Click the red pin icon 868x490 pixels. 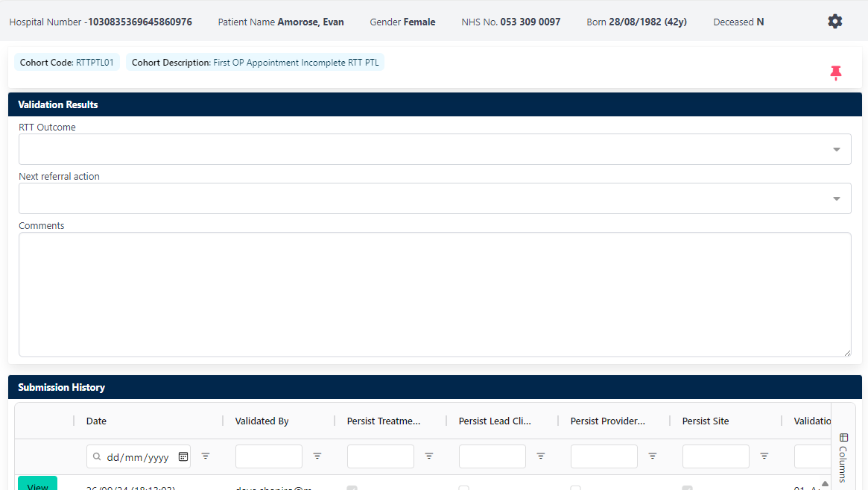pos(835,72)
